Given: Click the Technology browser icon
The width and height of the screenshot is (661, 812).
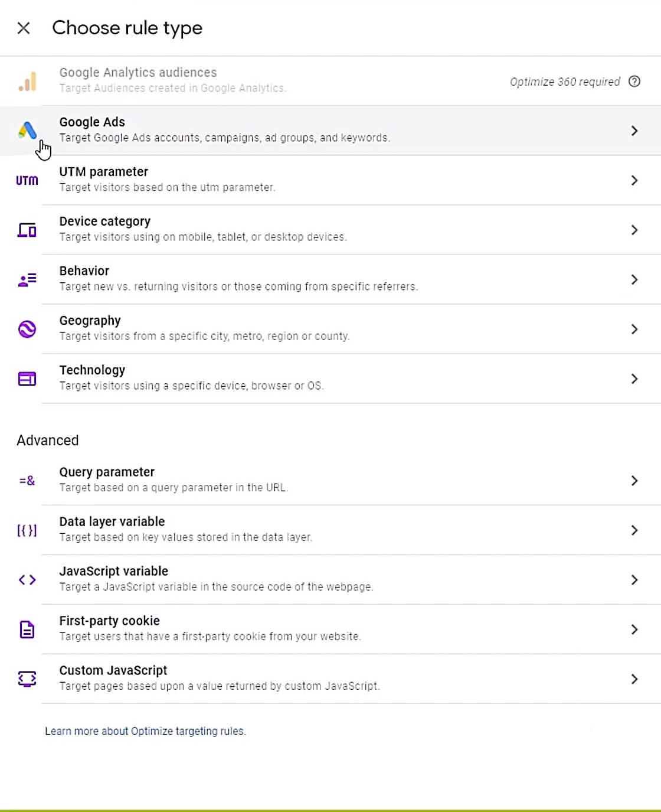Looking at the screenshot, I should click(x=27, y=379).
